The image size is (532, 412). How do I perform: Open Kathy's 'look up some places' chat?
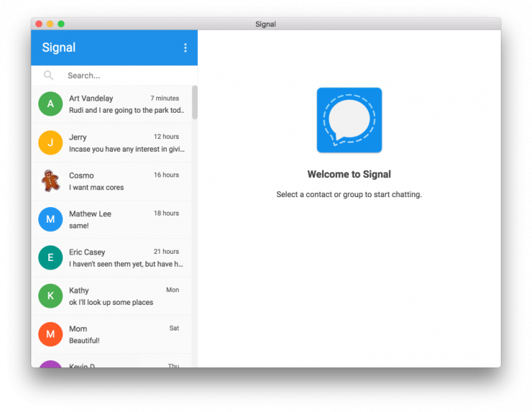pyautogui.click(x=111, y=303)
